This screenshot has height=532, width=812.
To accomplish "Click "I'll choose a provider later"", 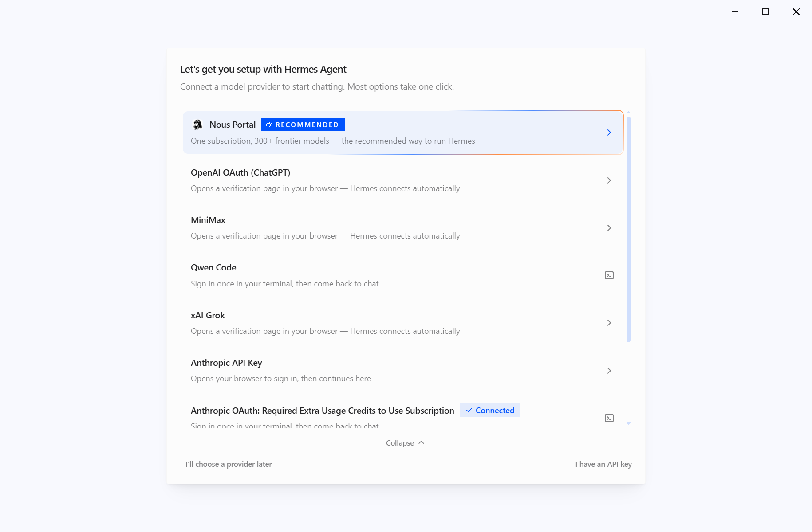I will (x=229, y=464).
